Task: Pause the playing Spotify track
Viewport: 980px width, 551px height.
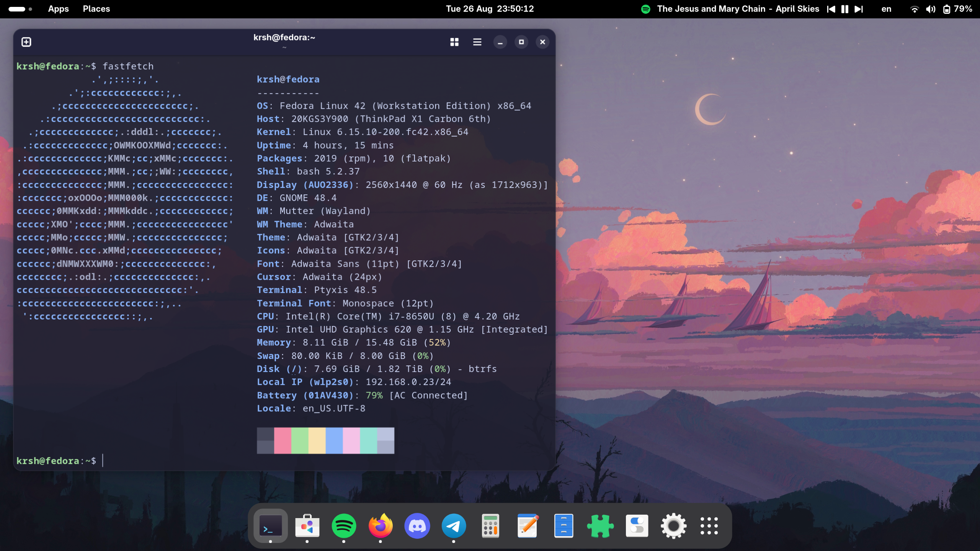Action: 844,9
